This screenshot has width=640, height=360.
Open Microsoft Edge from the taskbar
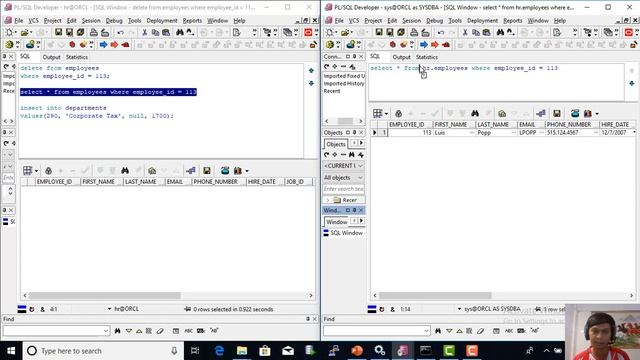pos(219,351)
